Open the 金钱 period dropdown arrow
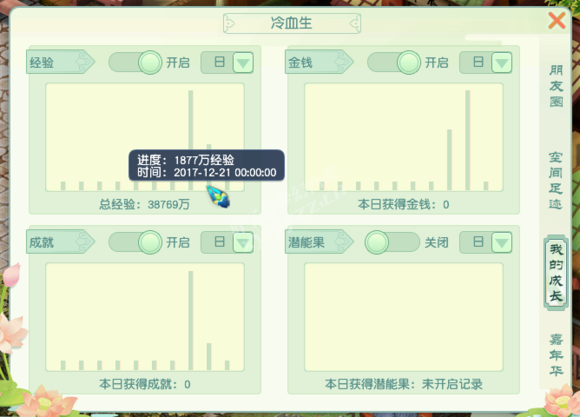Screen dimensions: 580x417 tap(502, 63)
